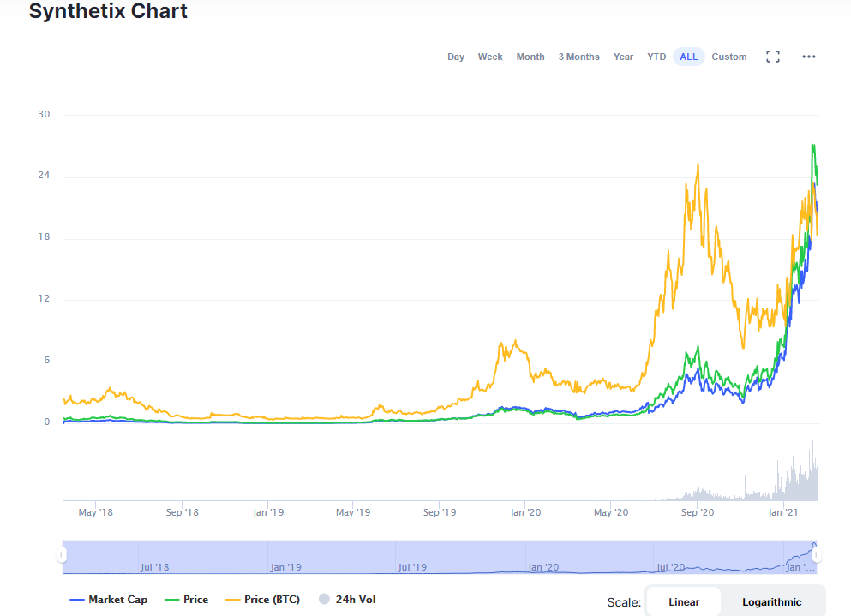Open the Custom date range picker

click(728, 57)
